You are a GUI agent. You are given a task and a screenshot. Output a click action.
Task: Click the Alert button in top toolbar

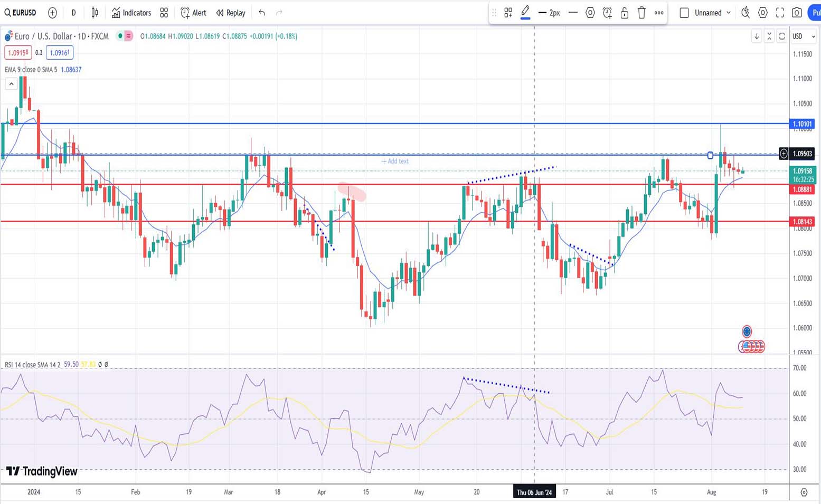193,13
